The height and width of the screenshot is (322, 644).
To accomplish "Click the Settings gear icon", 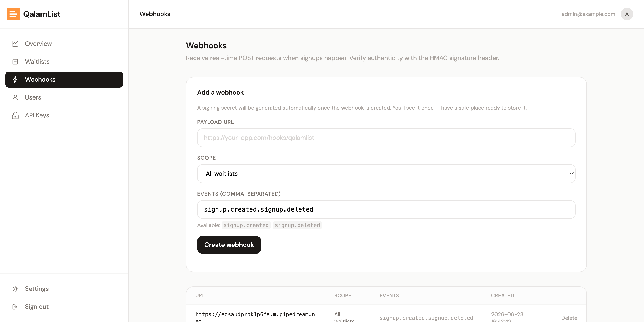I will (15, 289).
